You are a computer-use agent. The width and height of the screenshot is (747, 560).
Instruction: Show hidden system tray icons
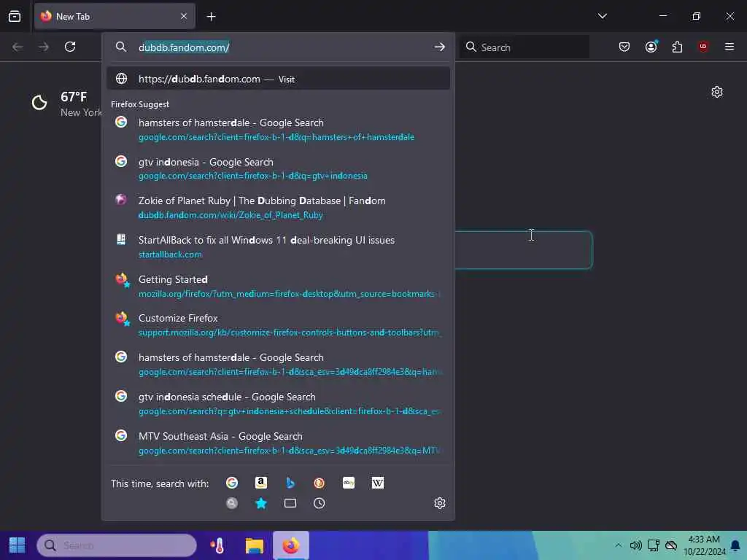pos(618,545)
